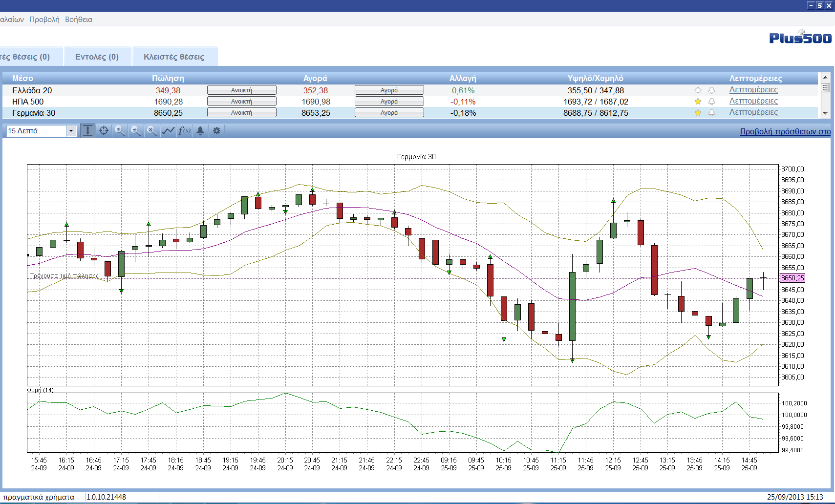Image resolution: width=835 pixels, height=504 pixels.
Task: Click the 8650,25 current price label
Action: [x=792, y=278]
